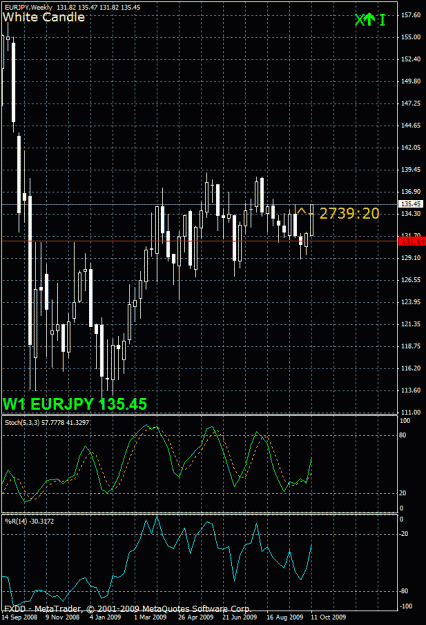Select the 142.05 price scale value
Viewport: 426px width, 625px height.
click(x=411, y=147)
